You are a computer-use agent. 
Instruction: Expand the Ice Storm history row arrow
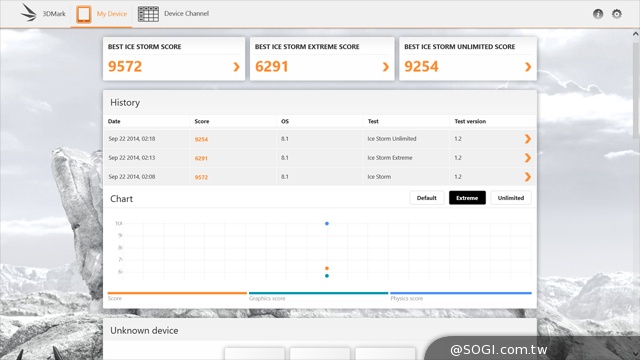pos(528,177)
